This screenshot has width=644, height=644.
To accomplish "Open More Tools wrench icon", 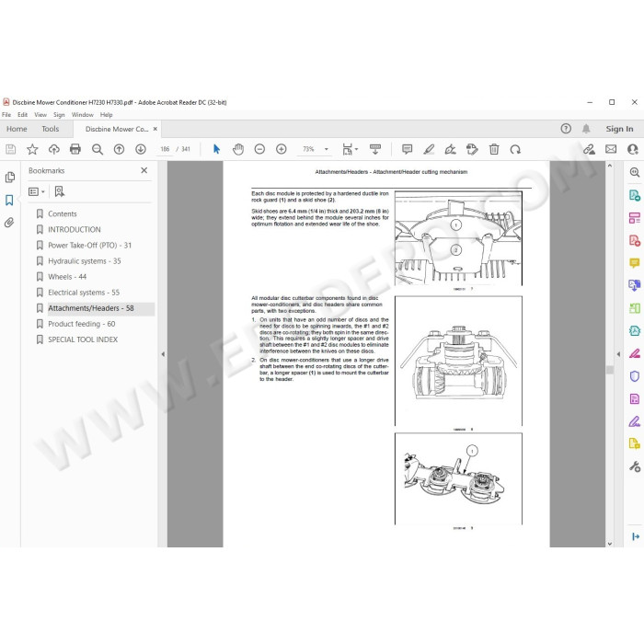I will click(635, 466).
